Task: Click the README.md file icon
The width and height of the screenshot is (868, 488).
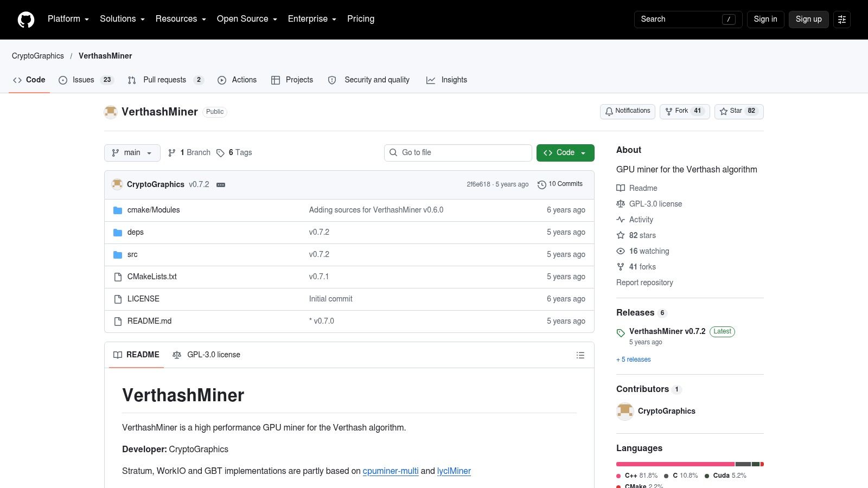Action: click(118, 322)
